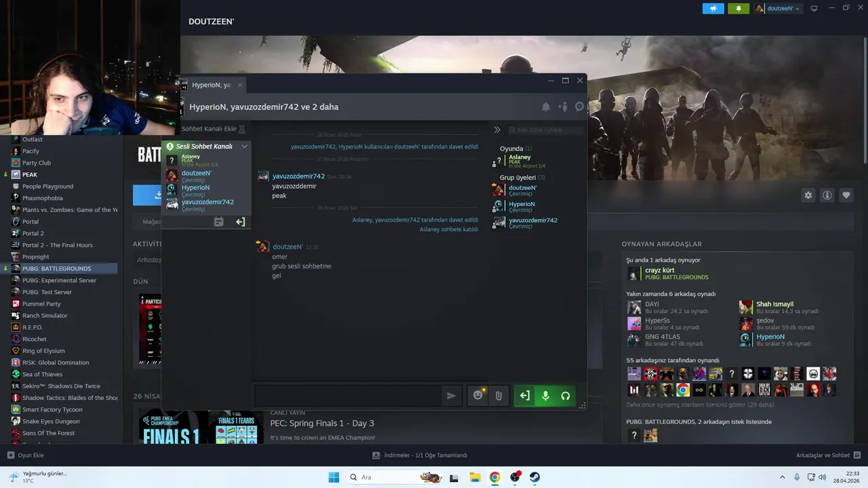Invite a friend to the group chat

pos(563,106)
